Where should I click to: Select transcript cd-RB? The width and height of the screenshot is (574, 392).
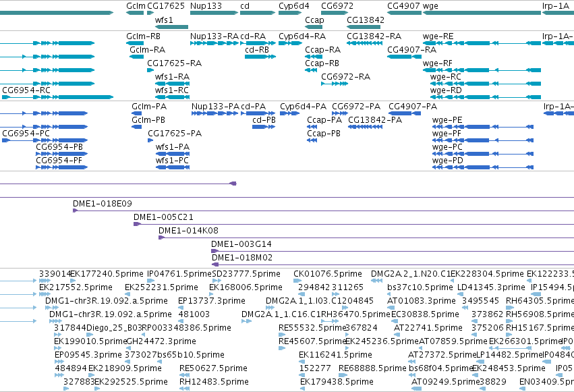[257, 50]
